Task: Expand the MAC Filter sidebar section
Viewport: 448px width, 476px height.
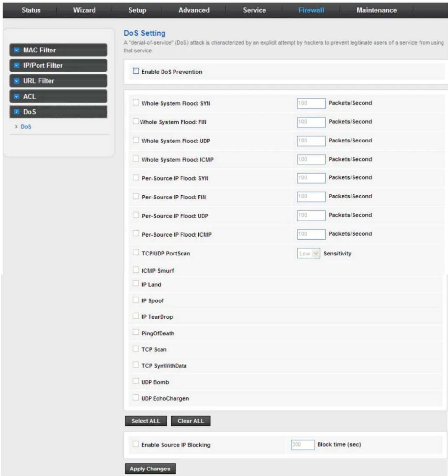Action: [x=58, y=50]
